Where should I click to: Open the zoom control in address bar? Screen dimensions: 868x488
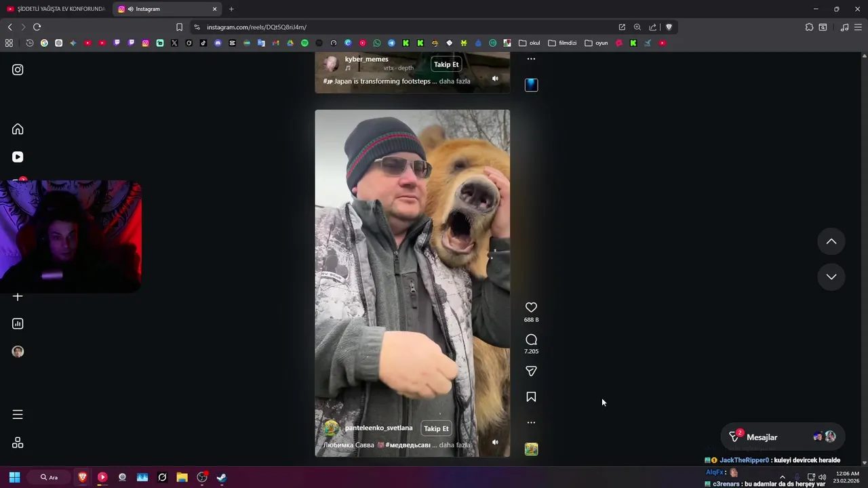637,27
